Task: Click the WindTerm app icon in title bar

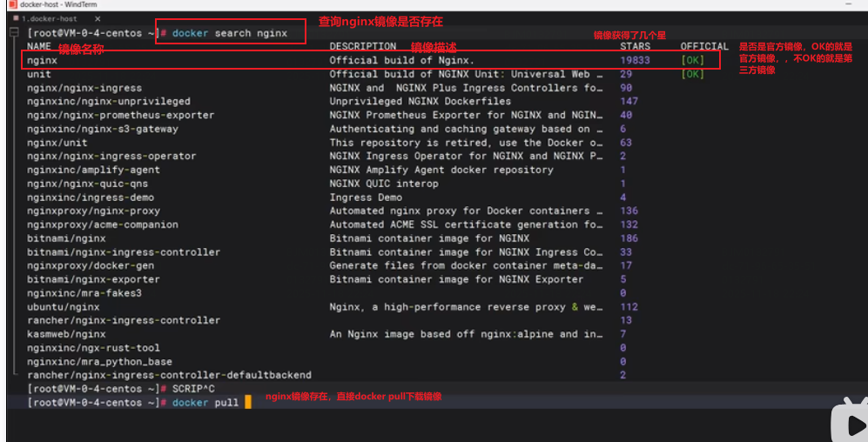Action: point(13,4)
